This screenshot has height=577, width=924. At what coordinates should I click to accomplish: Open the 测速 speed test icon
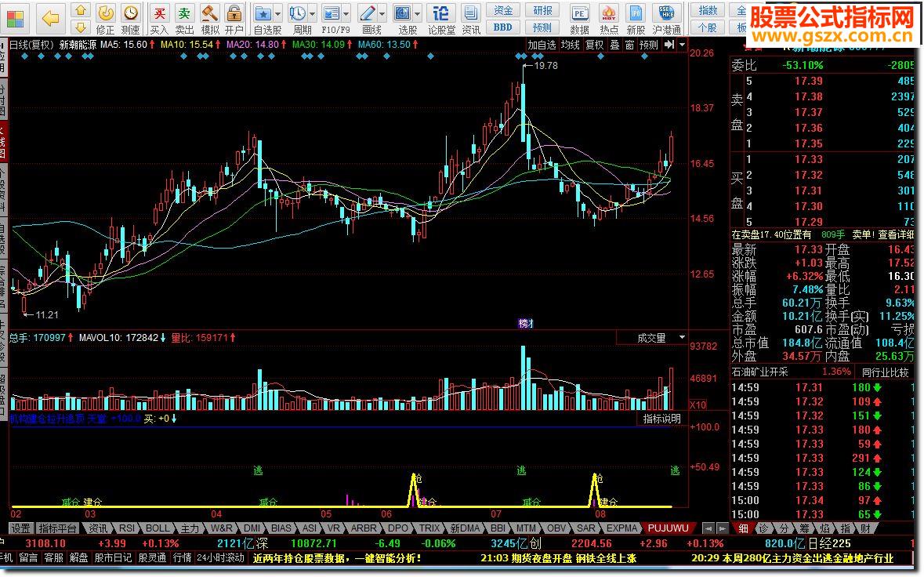tap(130, 18)
